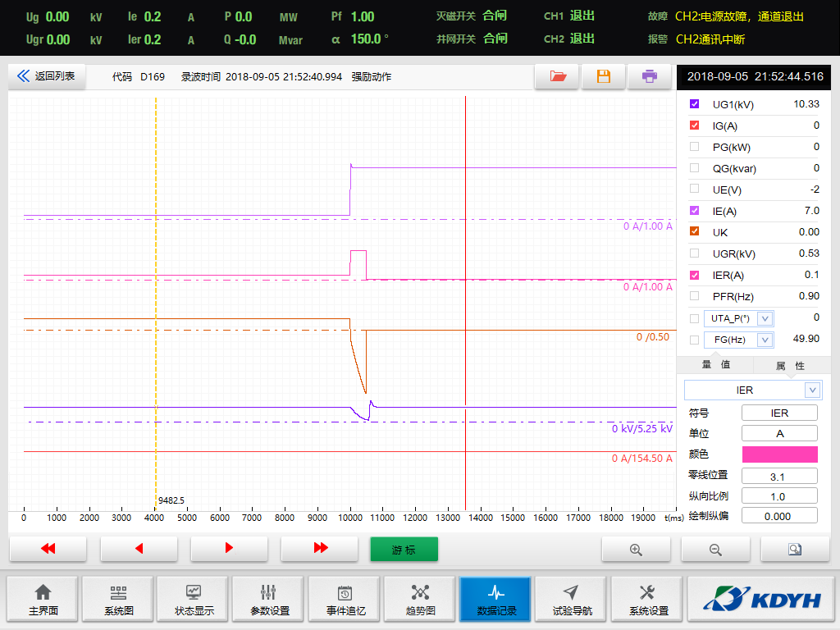Screen dimensions: 840x630
Task: Click the 零线位置 input field
Action: [x=779, y=476]
